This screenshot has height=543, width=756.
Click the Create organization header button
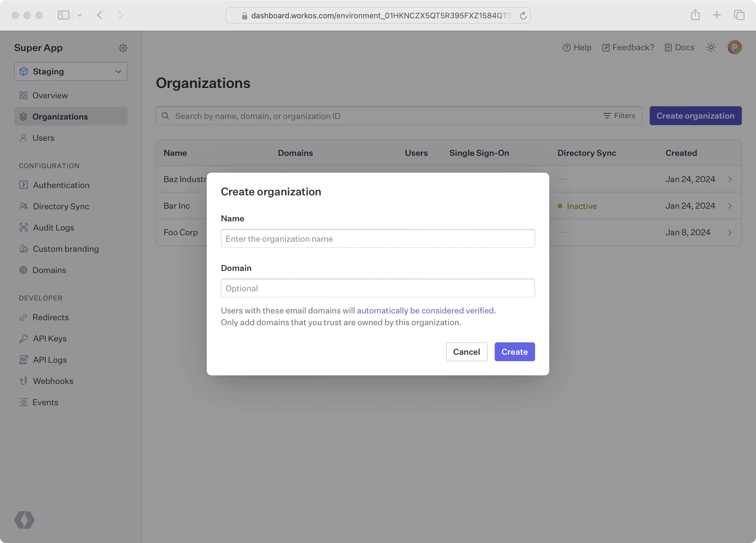coord(695,116)
